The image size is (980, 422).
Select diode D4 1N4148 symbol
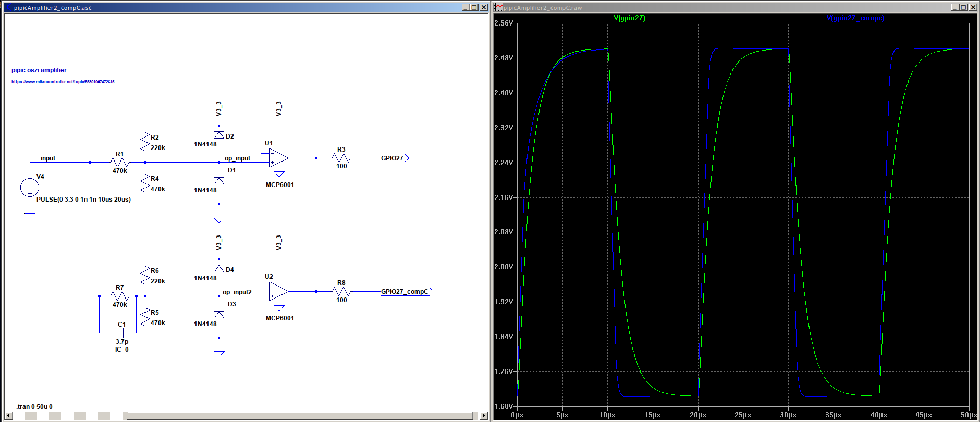219,269
